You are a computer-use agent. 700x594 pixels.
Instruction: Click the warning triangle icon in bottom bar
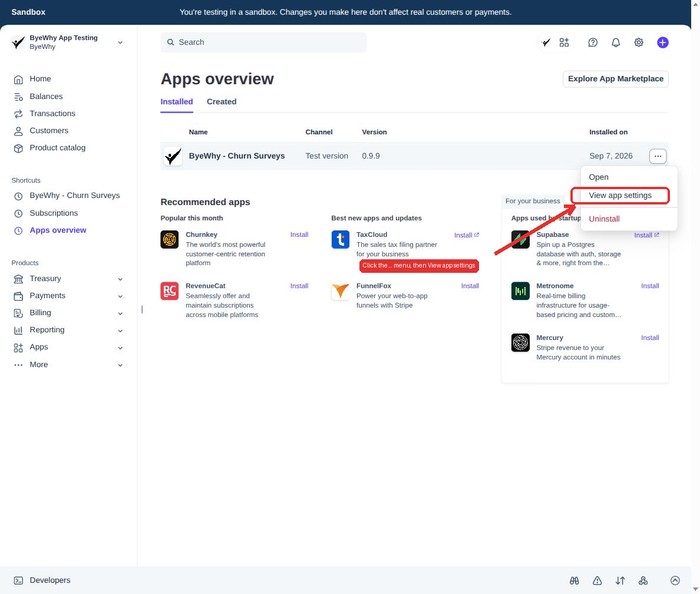(x=597, y=580)
